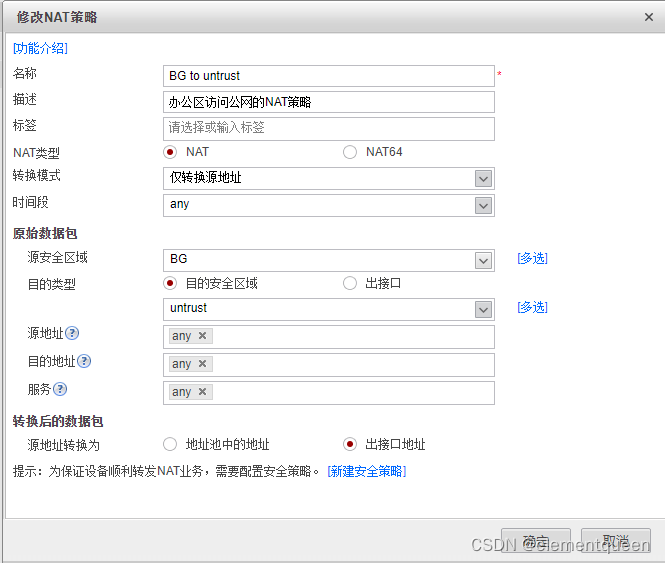This screenshot has height=563, width=665.
Task: Open the 转换模式 dropdown arrow
Action: 483,179
